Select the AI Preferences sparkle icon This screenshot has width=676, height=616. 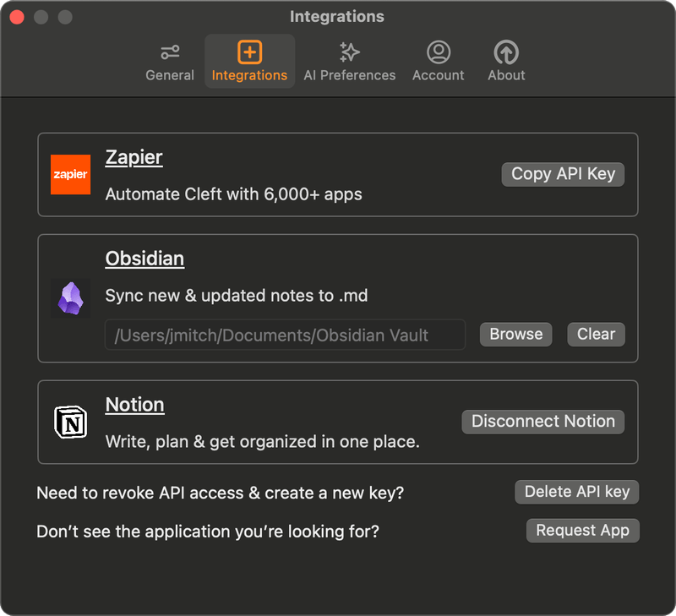(349, 52)
